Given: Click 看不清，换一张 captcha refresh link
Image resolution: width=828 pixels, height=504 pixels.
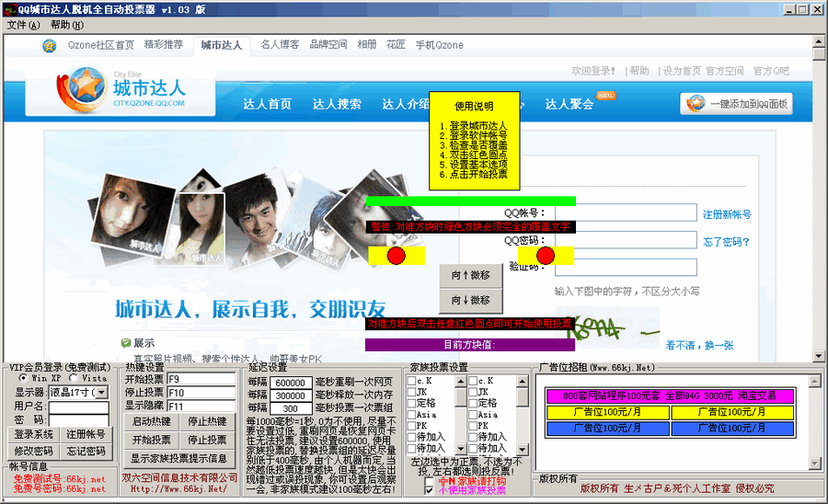Looking at the screenshot, I should (x=700, y=346).
